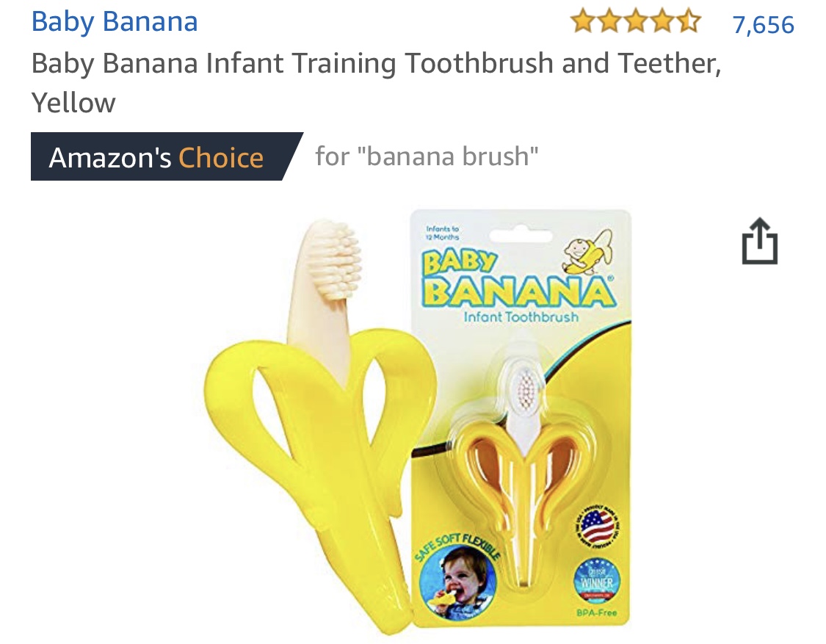The image size is (826, 644).
Task: Tap the Infant Training Toothbrush product title
Action: point(376,83)
